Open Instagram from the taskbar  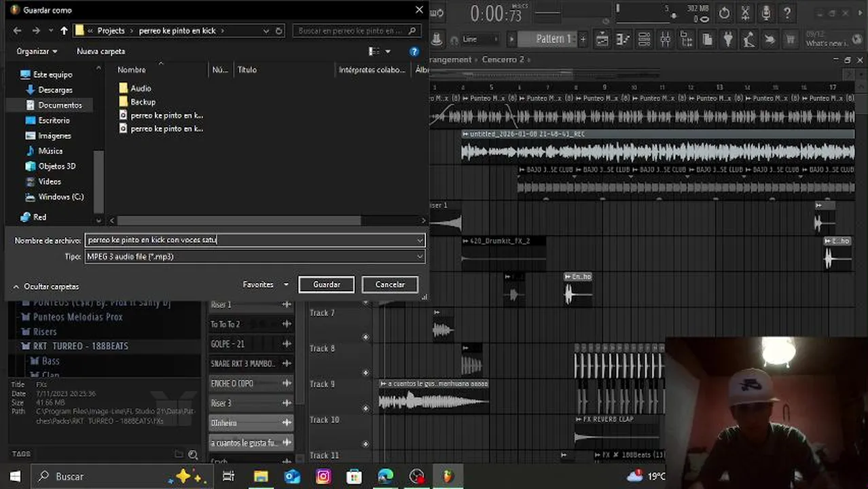coord(323,476)
